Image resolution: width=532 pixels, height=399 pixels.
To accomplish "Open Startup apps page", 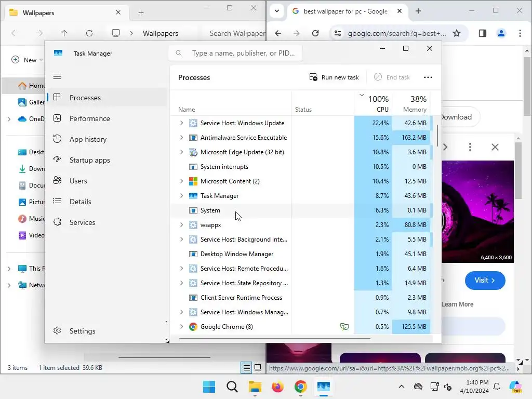I will tap(106, 160).
